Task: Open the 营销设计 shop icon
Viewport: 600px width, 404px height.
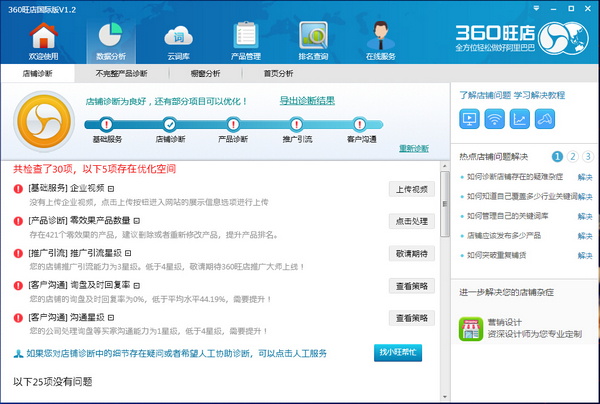Action: [471, 329]
